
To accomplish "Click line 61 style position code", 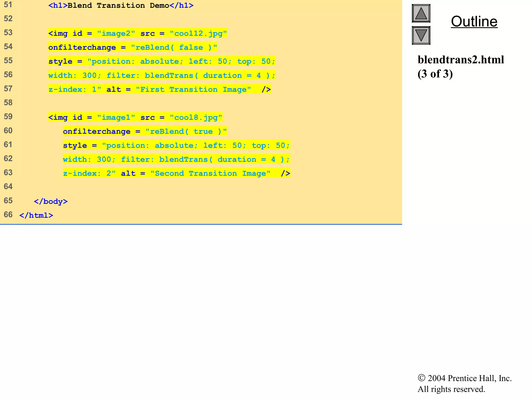I will tap(176, 145).
